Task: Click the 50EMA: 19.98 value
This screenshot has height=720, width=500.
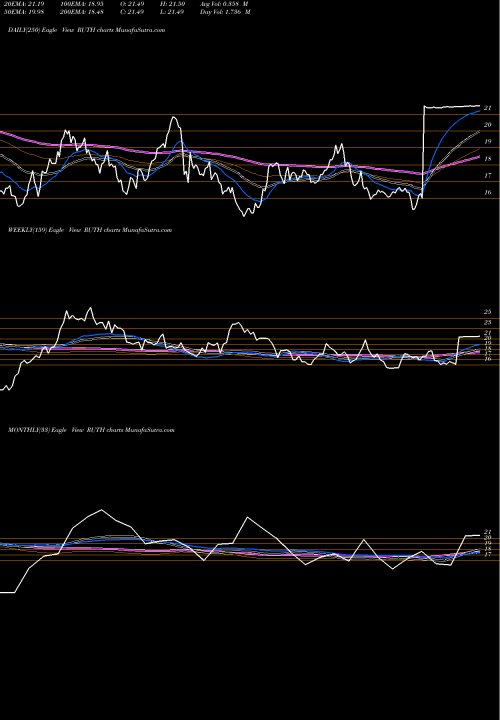Action: point(22,12)
